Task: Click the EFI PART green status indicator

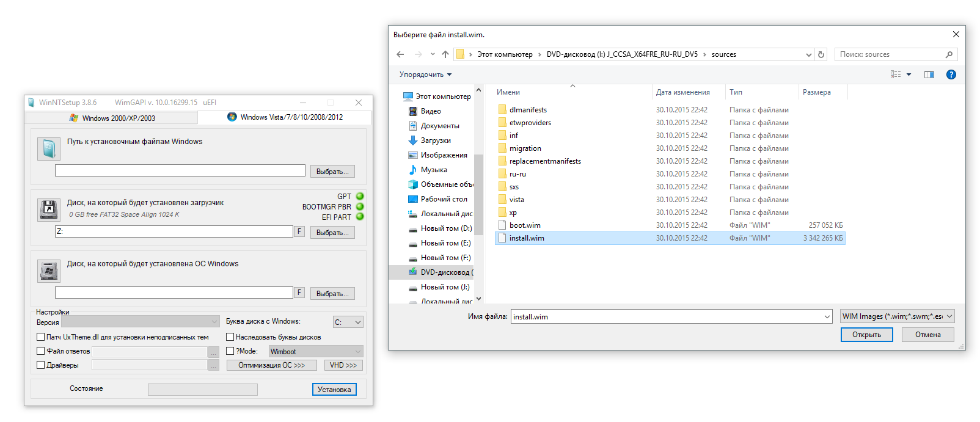Action: point(360,216)
